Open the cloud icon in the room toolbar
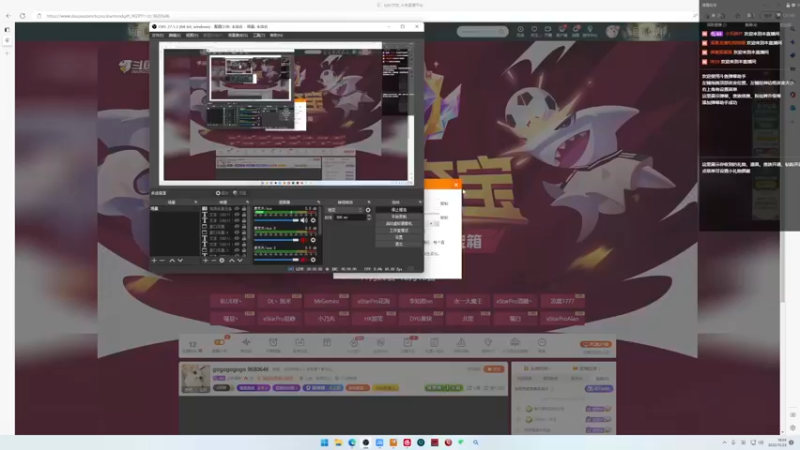Viewport: 800px width, 450px height. coord(515,342)
